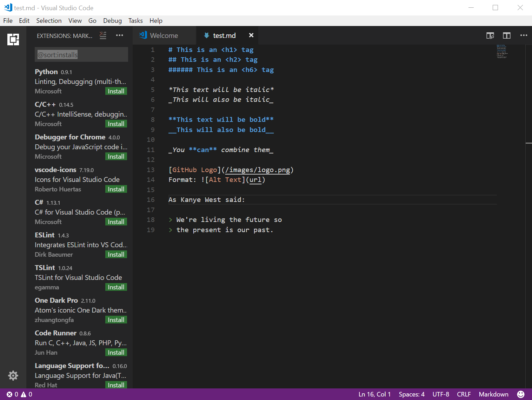Change indentation via Spaces: 4
Image resolution: width=532 pixels, height=400 pixels.
412,394
